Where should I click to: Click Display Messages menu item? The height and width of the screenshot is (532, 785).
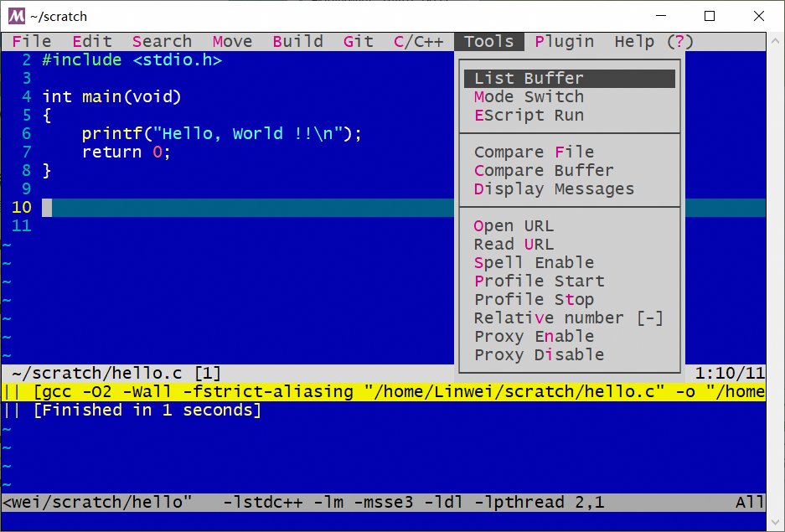[x=554, y=189]
